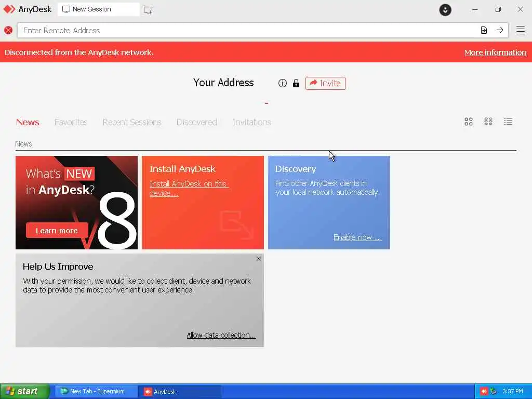Click the 3:37 PM taskbar clock

pyautogui.click(x=513, y=391)
